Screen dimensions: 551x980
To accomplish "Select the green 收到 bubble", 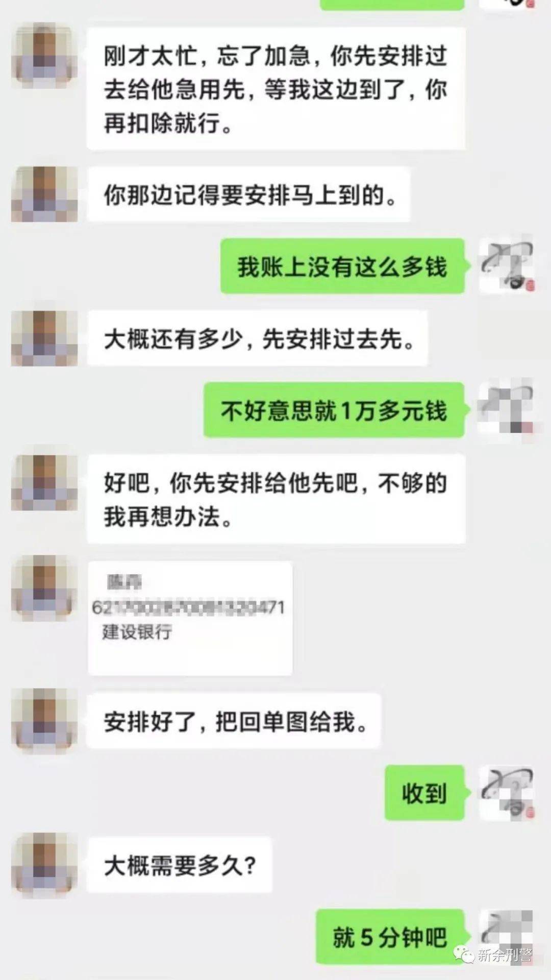I will pyautogui.click(x=425, y=793).
